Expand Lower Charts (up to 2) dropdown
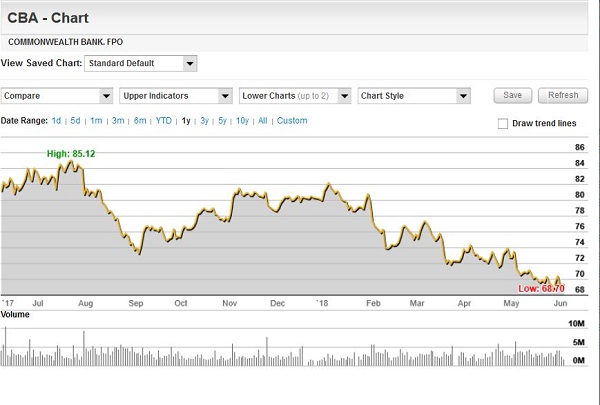This screenshot has height=405, width=600. click(295, 96)
